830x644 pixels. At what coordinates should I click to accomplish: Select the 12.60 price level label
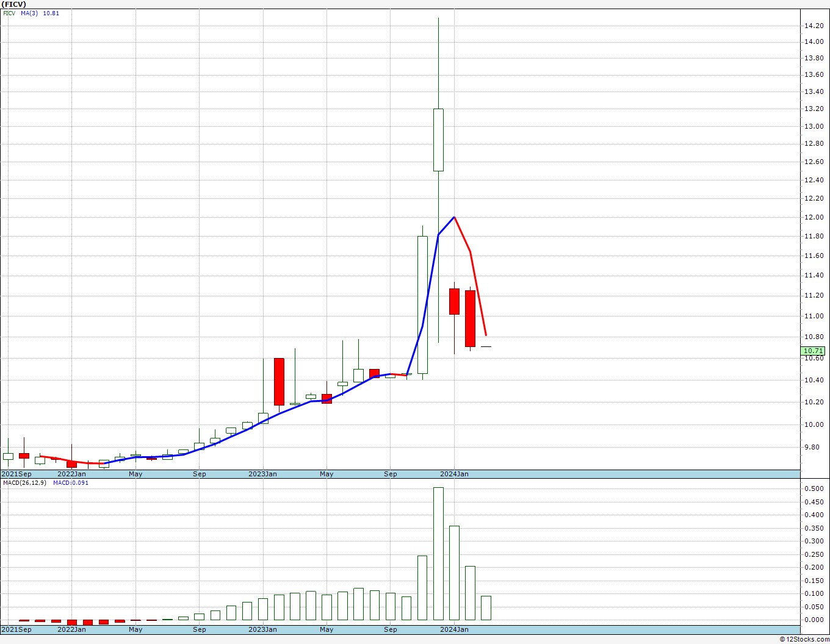pyautogui.click(x=814, y=162)
